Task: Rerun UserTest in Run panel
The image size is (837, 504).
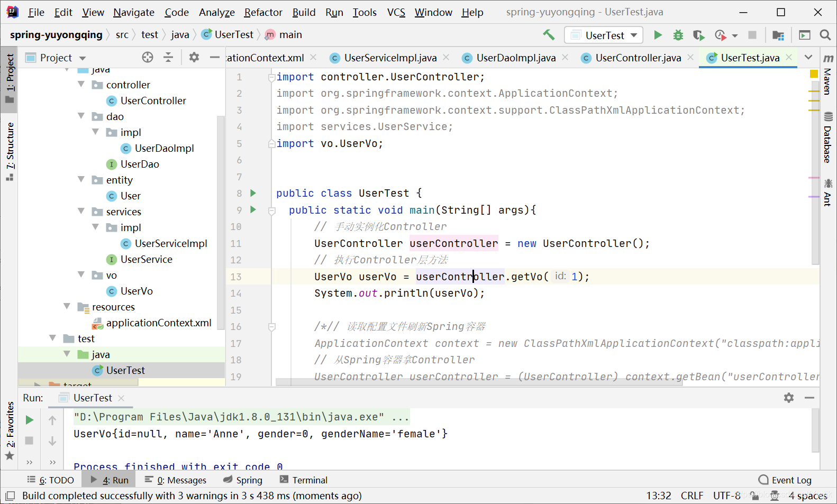Action: tap(30, 420)
